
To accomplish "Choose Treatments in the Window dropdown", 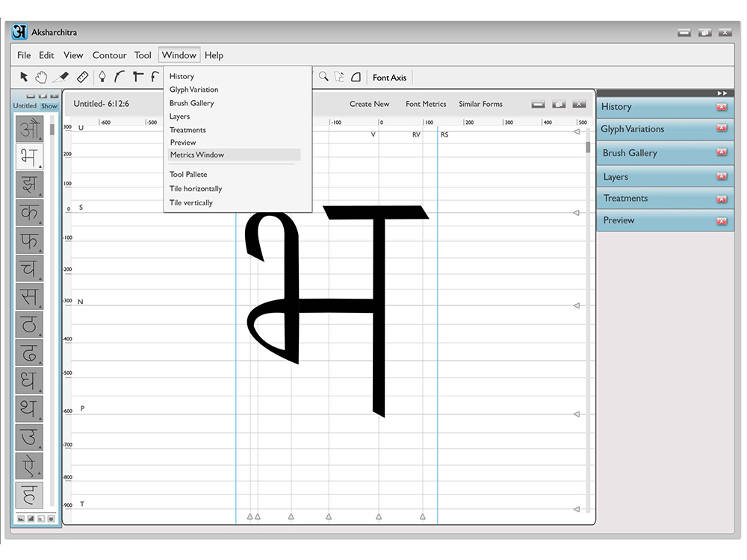I will (x=187, y=129).
